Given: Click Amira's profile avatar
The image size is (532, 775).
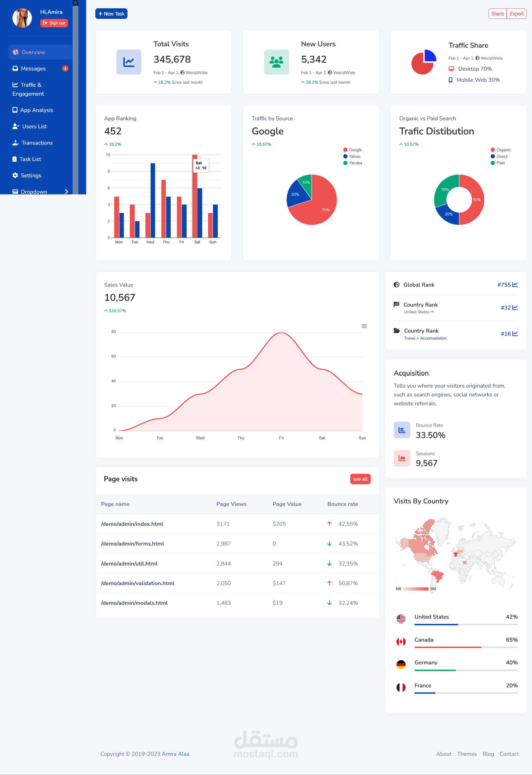Looking at the screenshot, I should tap(22, 17).
